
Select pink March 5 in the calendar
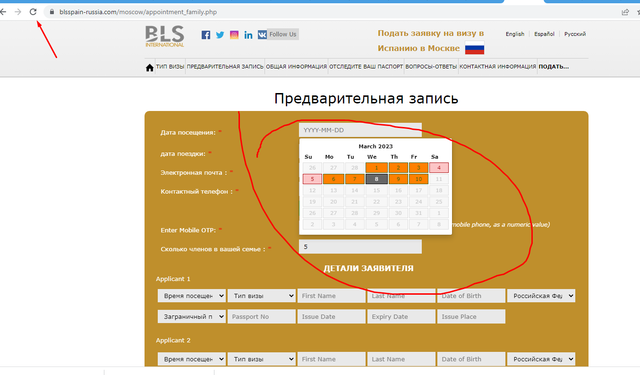pyautogui.click(x=312, y=179)
